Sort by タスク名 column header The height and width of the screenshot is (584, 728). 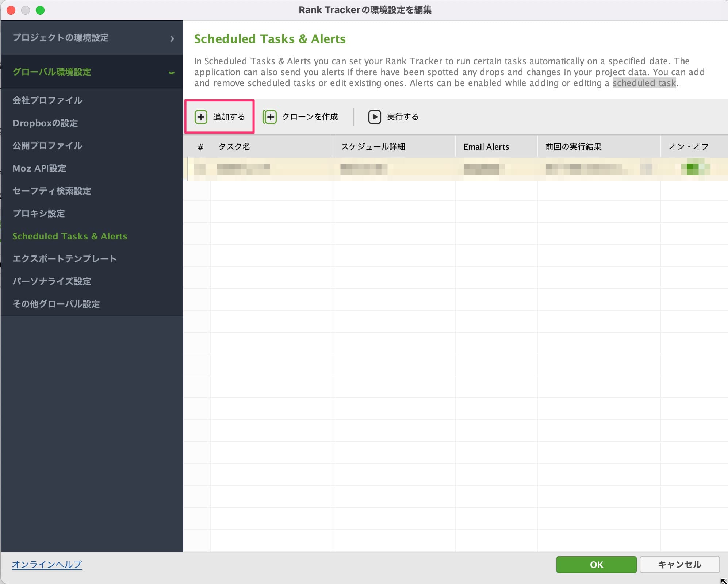272,147
